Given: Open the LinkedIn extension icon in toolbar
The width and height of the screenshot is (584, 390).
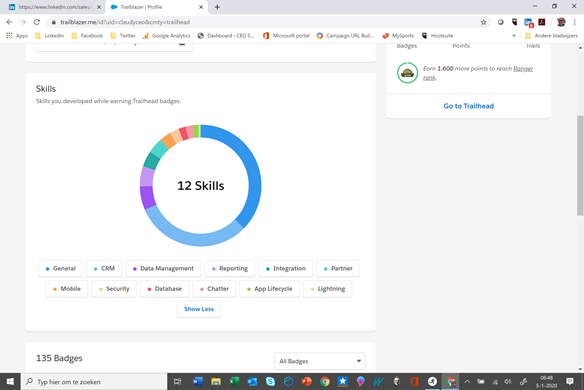Looking at the screenshot, I should 529,22.
